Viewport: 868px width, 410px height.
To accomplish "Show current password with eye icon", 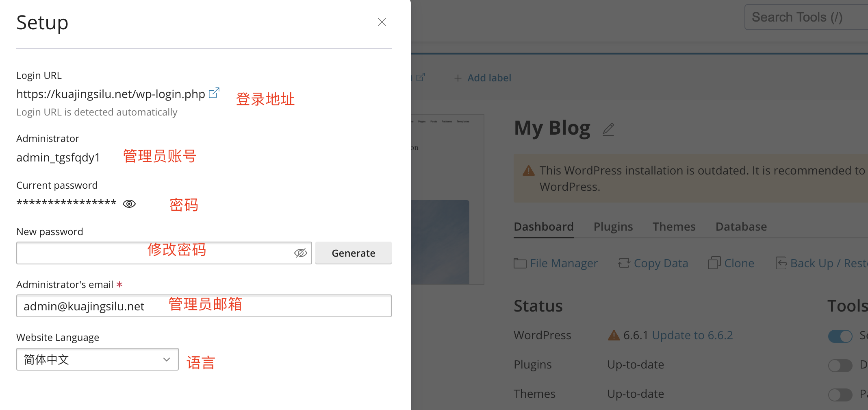I will pyautogui.click(x=129, y=204).
